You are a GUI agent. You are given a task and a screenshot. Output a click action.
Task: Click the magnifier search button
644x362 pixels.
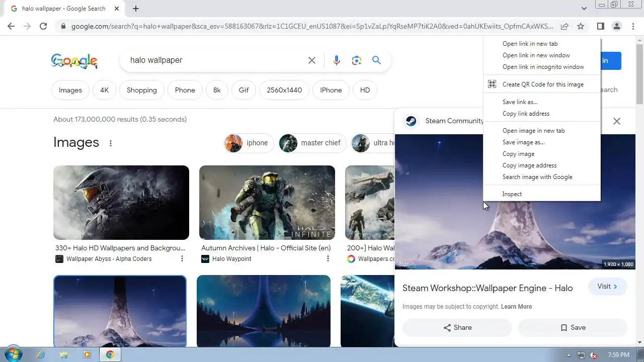376,60
